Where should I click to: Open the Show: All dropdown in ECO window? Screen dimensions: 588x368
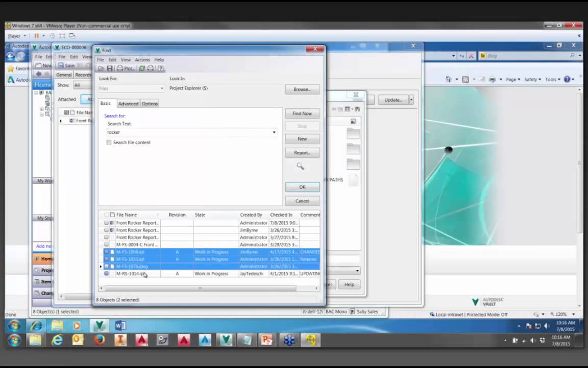click(83, 85)
